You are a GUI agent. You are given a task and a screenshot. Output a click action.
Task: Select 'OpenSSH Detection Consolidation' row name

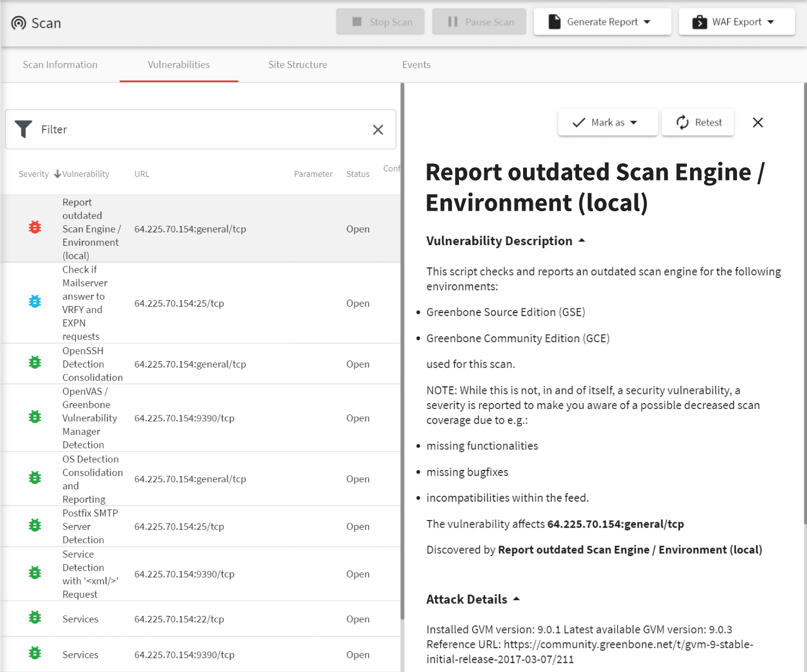[93, 364]
